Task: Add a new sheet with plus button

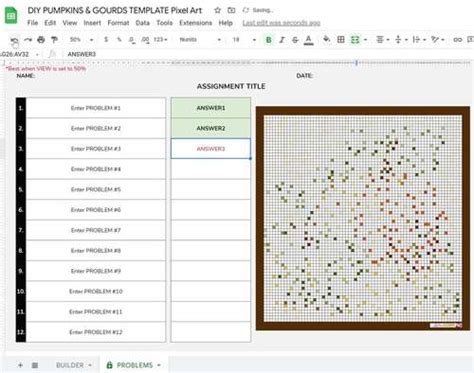Action: click(x=20, y=365)
